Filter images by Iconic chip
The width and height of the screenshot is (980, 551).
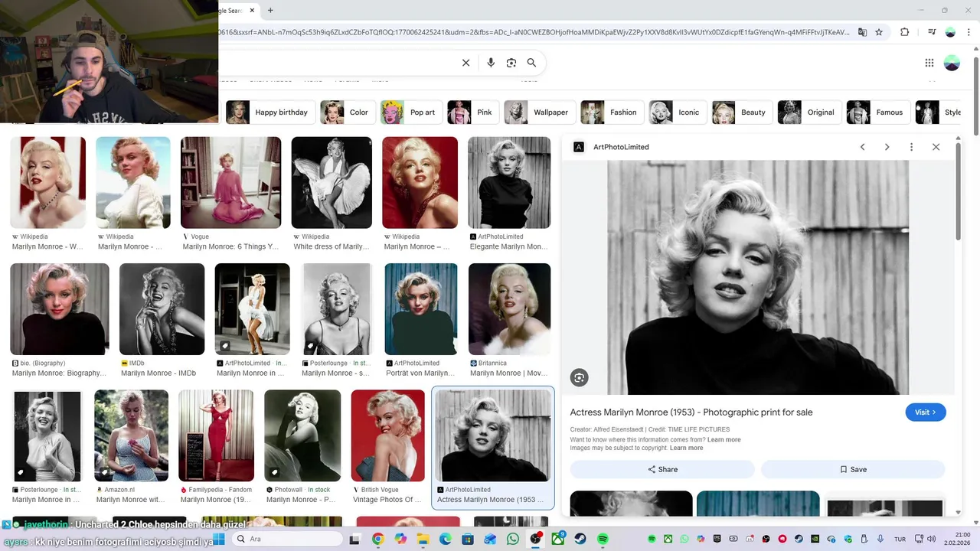[678, 112]
